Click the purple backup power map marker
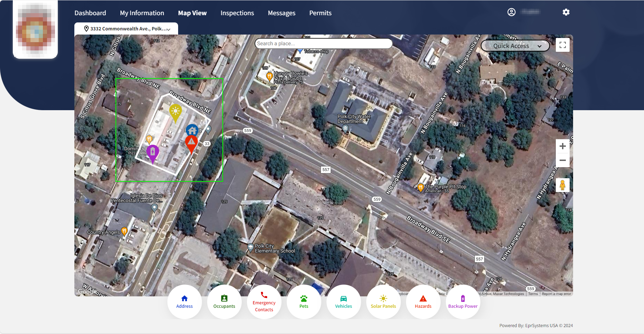 pyautogui.click(x=153, y=152)
